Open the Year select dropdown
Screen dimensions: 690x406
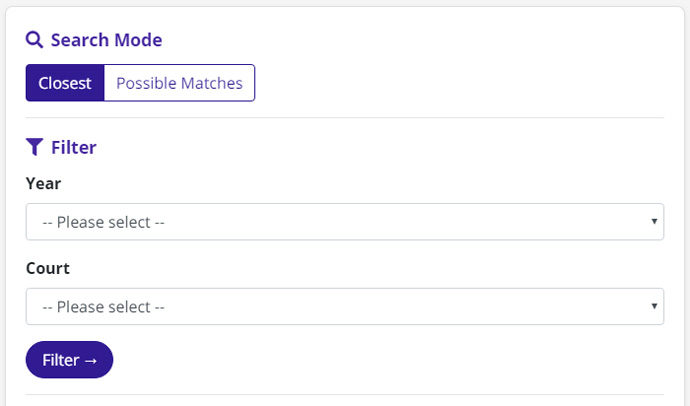tap(345, 222)
